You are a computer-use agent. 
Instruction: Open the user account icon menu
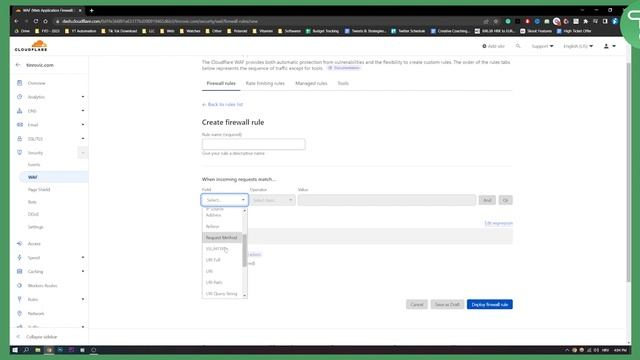pos(609,46)
